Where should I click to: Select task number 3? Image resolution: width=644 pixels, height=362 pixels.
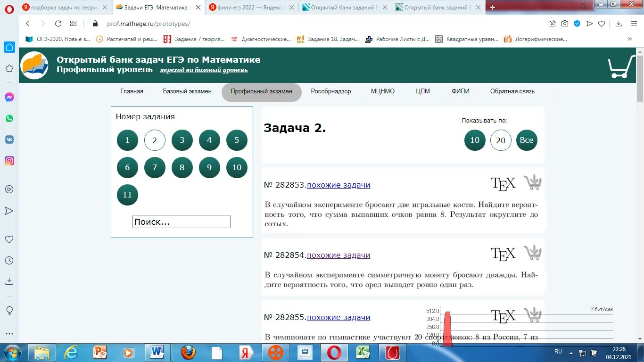(182, 140)
